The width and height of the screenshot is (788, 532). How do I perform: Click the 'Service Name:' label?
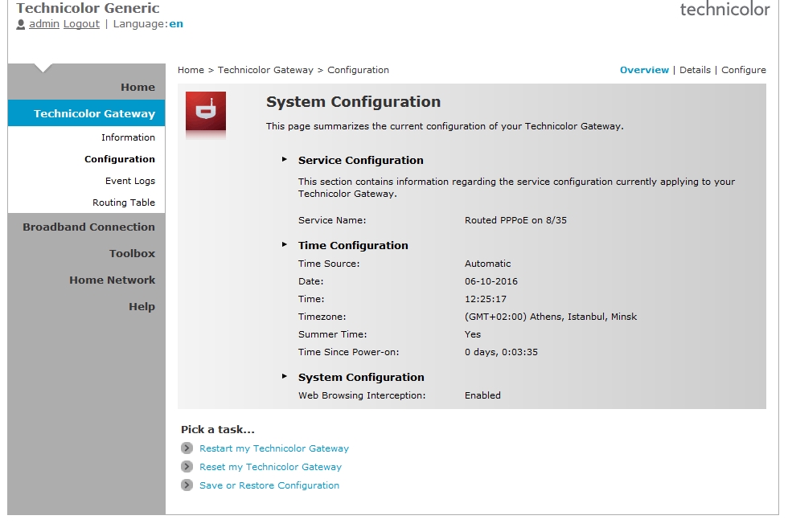point(332,220)
